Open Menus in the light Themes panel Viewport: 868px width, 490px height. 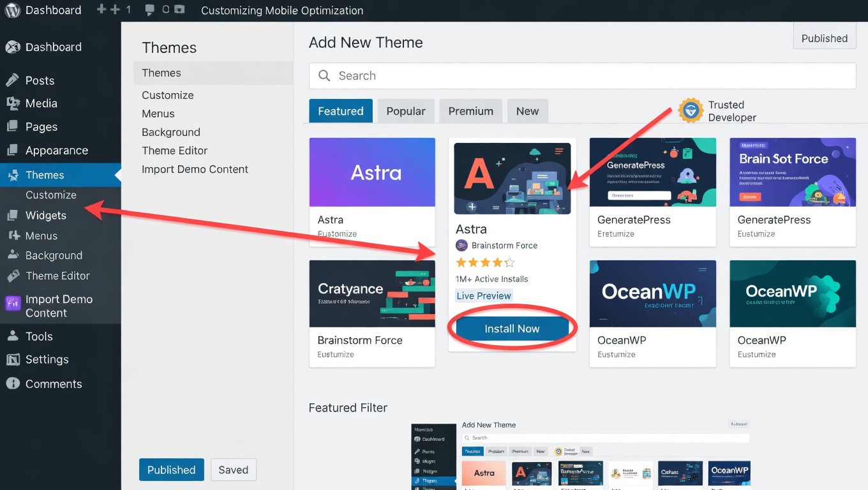158,114
